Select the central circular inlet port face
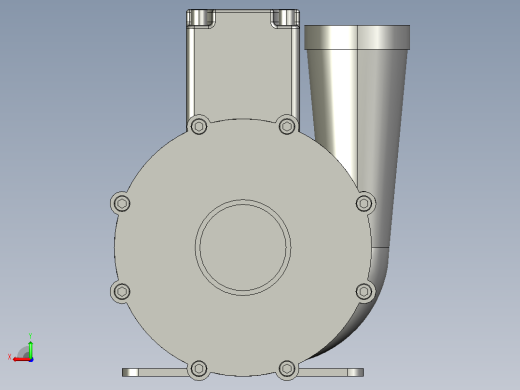 point(243,247)
